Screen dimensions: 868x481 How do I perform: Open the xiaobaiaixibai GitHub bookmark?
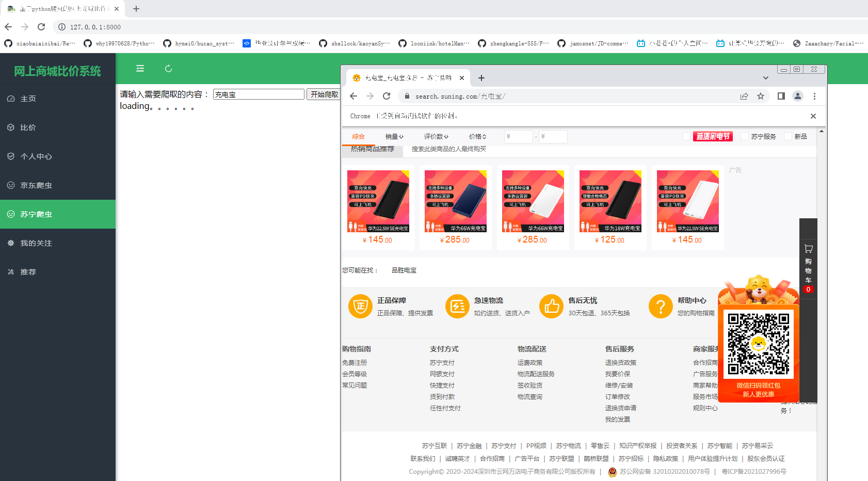pyautogui.click(x=40, y=43)
